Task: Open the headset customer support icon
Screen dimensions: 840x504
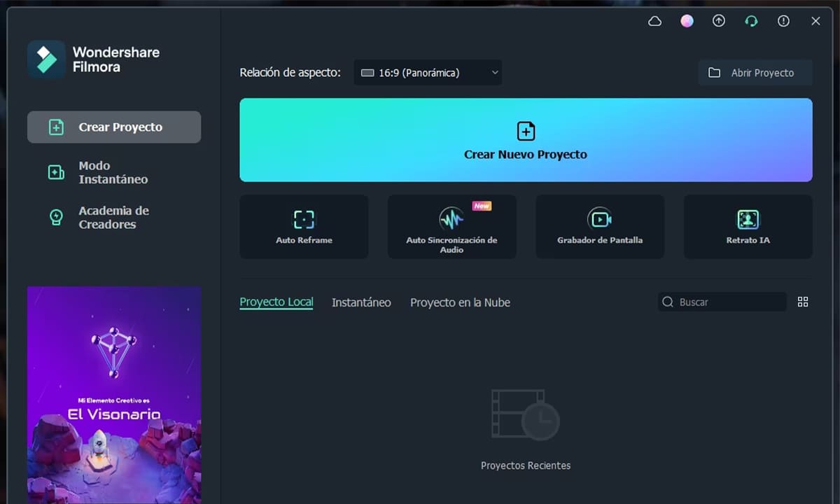Action: tap(751, 21)
